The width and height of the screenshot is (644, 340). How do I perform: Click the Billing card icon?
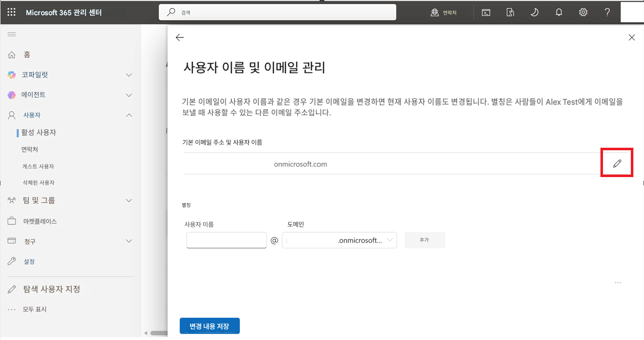tap(12, 241)
